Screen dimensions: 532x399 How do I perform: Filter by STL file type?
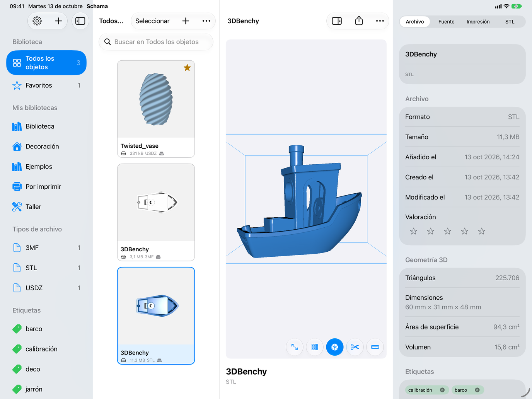[46, 268]
